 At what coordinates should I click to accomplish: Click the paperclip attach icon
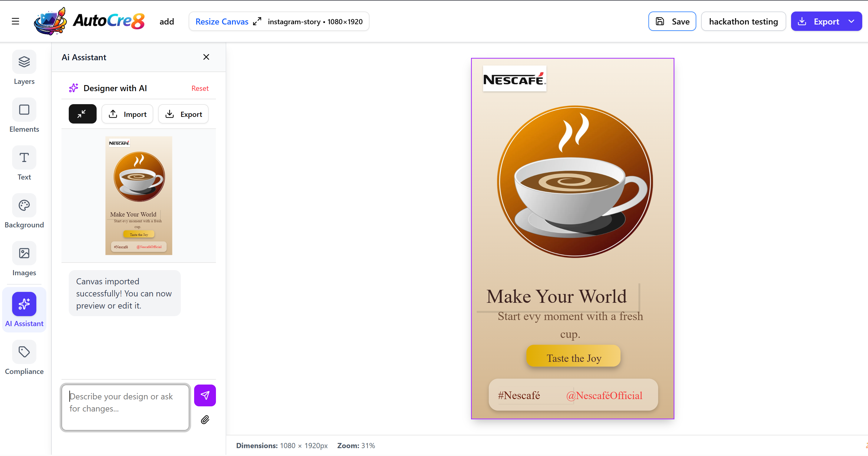coord(205,420)
